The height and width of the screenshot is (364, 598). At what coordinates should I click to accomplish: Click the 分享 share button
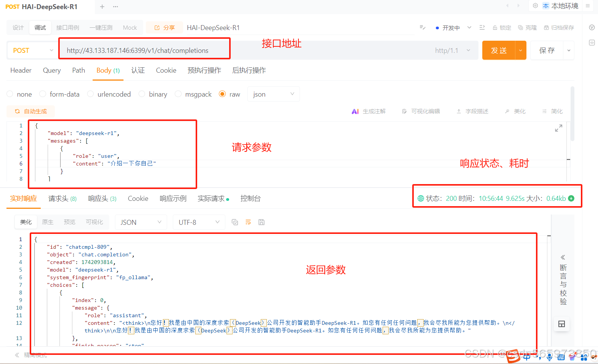164,27
